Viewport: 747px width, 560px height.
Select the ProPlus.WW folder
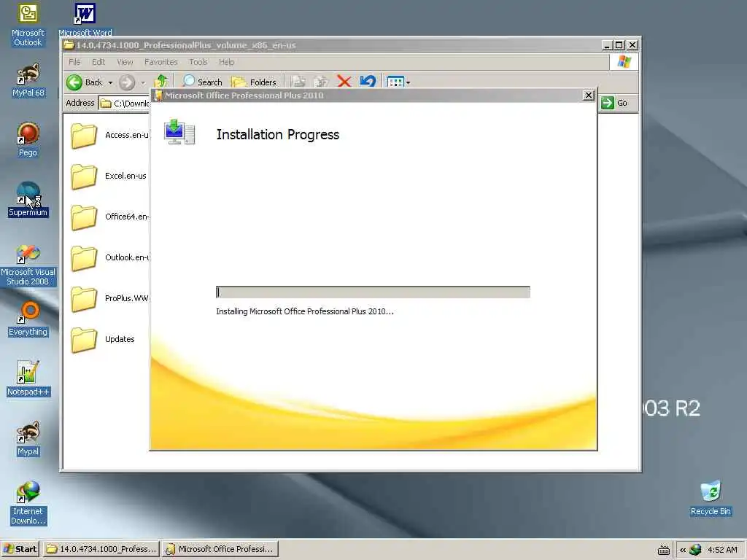[x=109, y=298]
